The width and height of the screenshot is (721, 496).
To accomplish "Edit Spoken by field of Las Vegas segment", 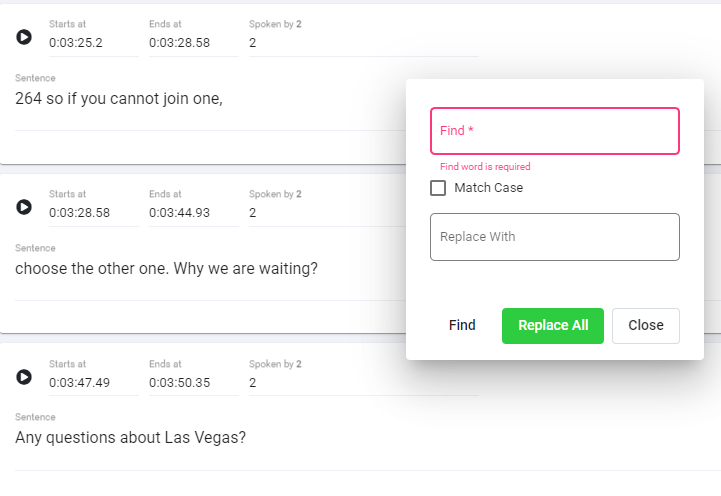I will [x=364, y=383].
